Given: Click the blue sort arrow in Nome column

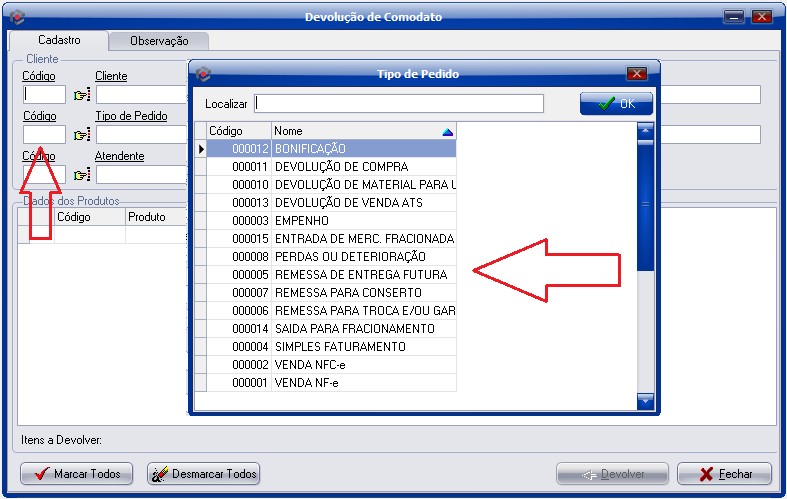Looking at the screenshot, I should tap(447, 131).
